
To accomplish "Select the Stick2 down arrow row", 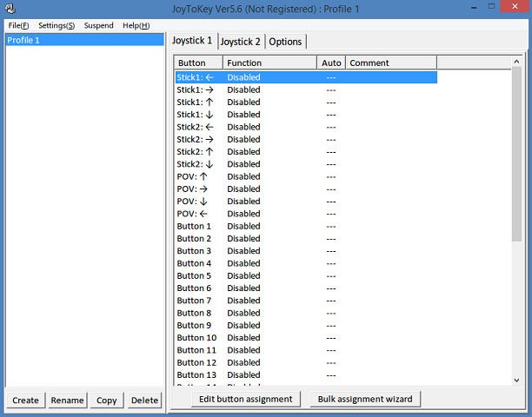I will (x=306, y=164).
